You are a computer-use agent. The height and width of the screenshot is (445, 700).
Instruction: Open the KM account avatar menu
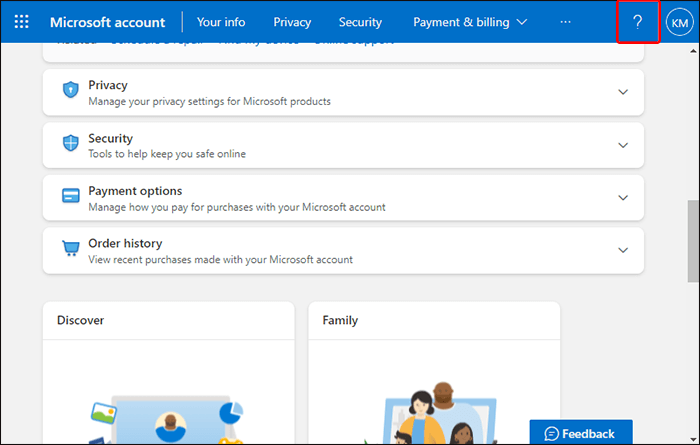point(679,22)
